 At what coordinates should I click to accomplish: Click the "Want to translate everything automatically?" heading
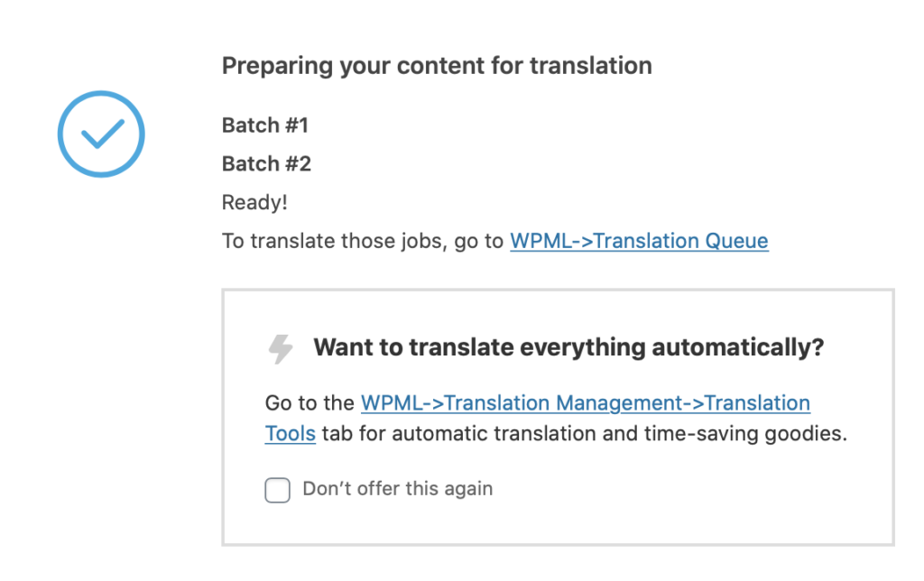(568, 347)
